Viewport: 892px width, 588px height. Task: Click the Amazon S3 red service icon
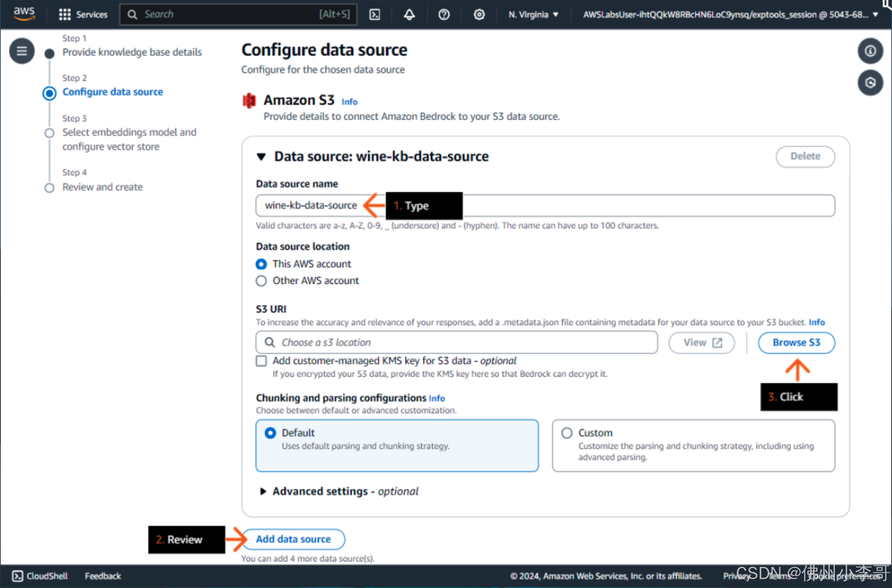point(249,101)
